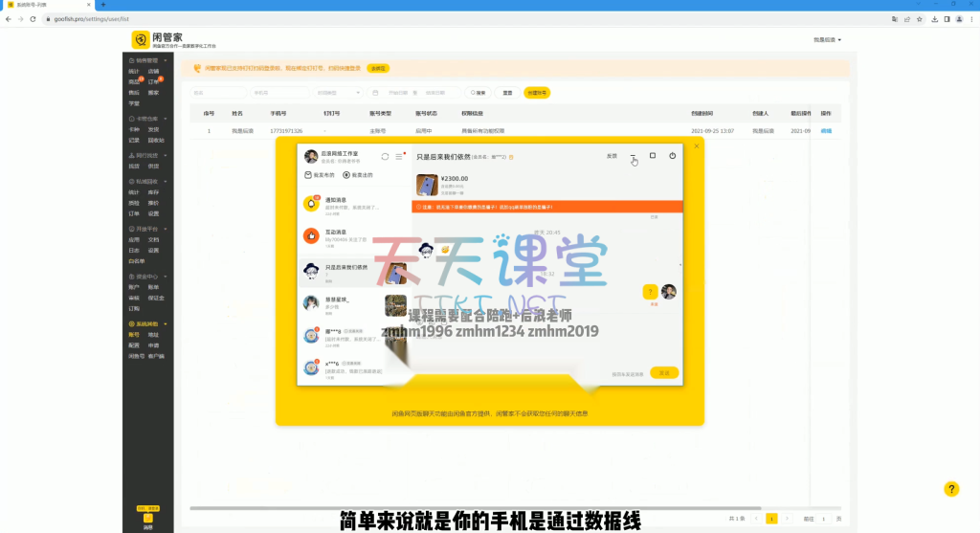
Task: Click the power icon in chat window
Action: 672,156
